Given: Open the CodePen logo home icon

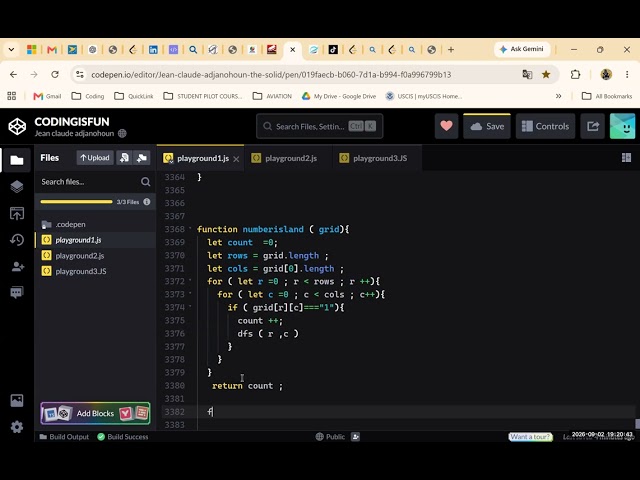Looking at the screenshot, I should pos(17,127).
